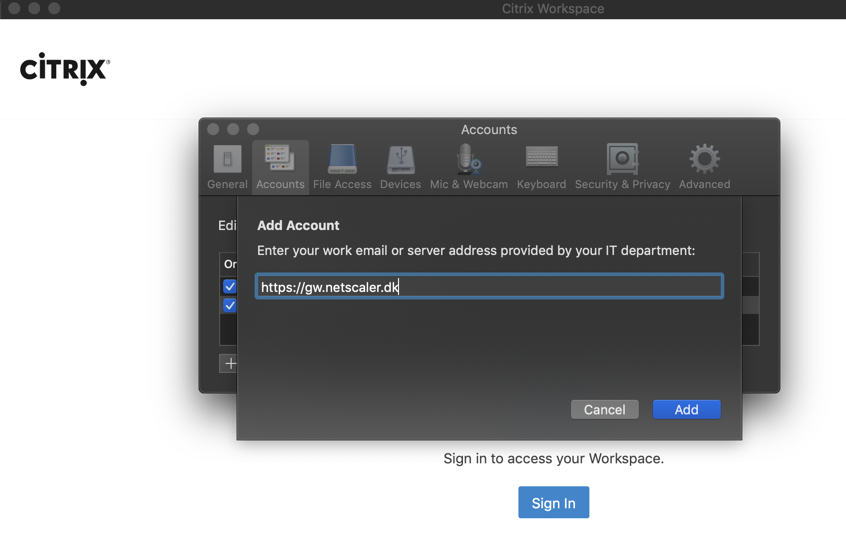846x537 pixels.
Task: Open the Advanced preferences pane
Action: 704,167
